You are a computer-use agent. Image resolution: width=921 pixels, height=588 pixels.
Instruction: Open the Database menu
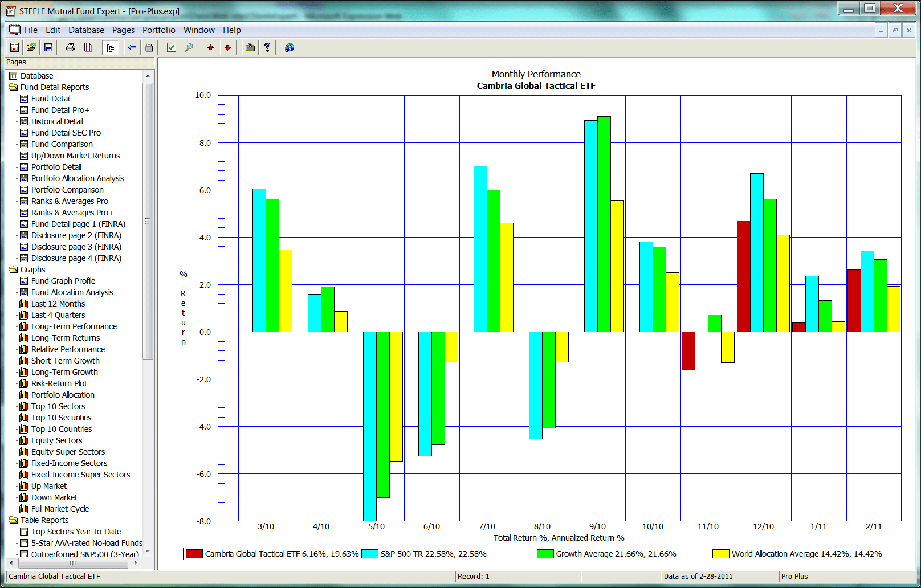click(x=86, y=30)
